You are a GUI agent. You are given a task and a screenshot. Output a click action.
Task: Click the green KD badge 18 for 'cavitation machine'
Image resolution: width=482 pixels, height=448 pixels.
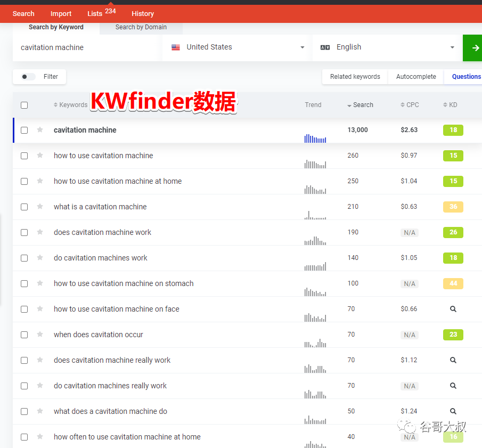pos(453,130)
